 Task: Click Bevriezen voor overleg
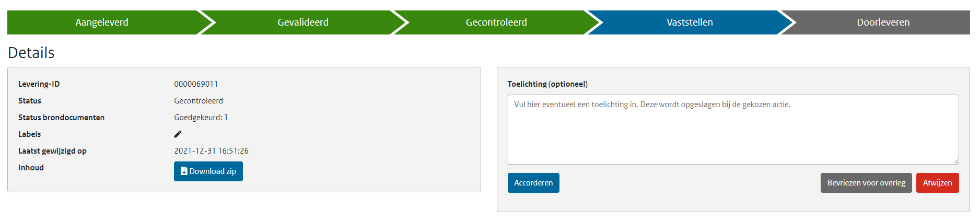[866, 183]
